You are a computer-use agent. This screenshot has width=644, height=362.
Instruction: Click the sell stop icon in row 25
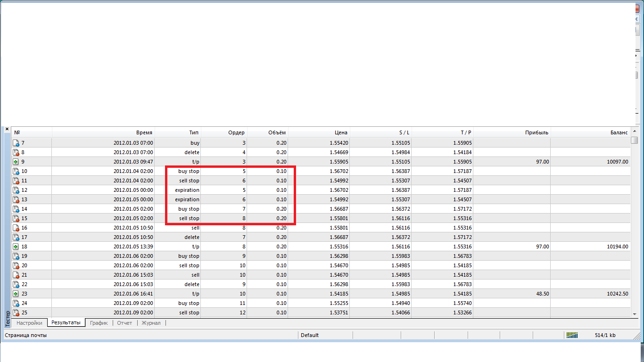click(16, 313)
